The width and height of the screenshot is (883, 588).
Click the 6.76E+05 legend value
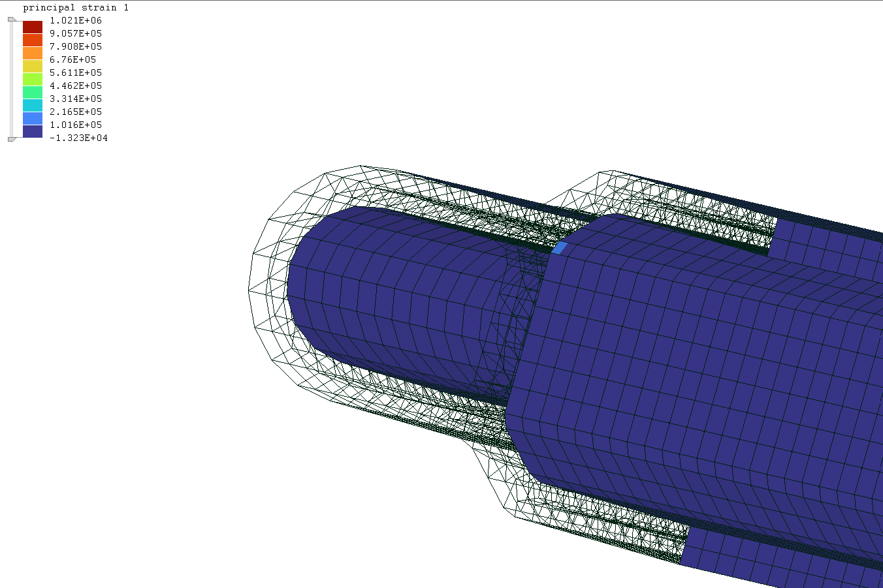(x=73, y=59)
